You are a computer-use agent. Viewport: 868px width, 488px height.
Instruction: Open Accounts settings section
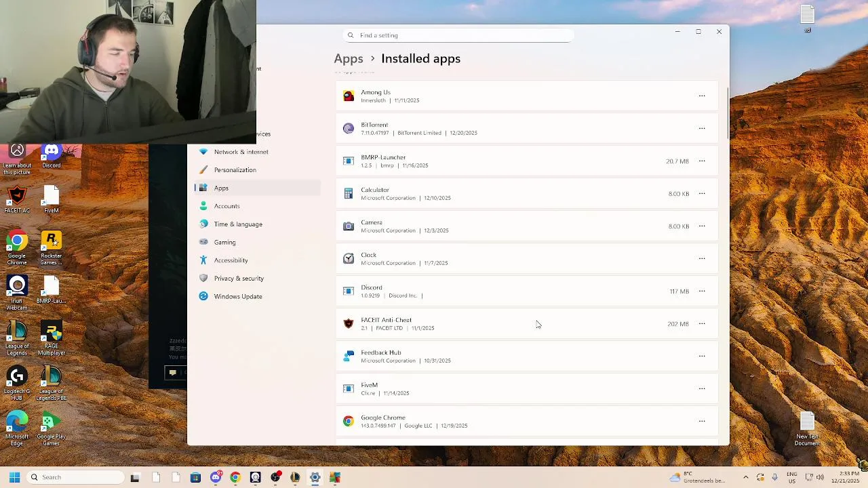click(x=257, y=206)
